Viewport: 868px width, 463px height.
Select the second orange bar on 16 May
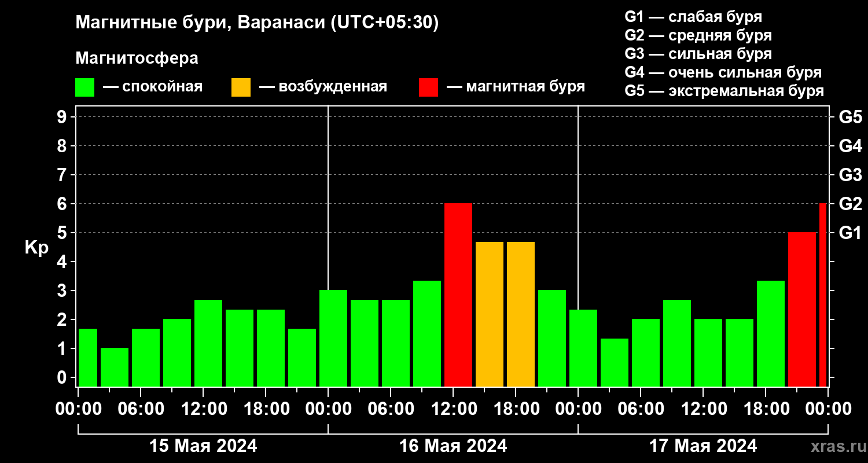click(x=521, y=314)
